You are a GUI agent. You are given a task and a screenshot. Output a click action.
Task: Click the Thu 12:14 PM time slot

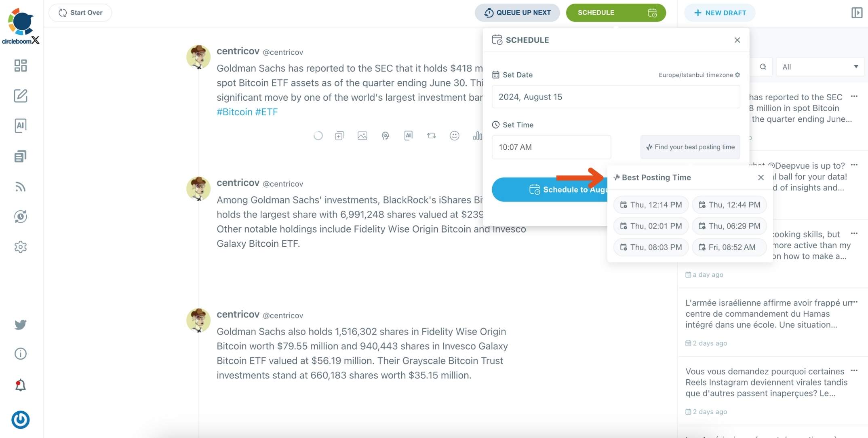pyautogui.click(x=651, y=205)
